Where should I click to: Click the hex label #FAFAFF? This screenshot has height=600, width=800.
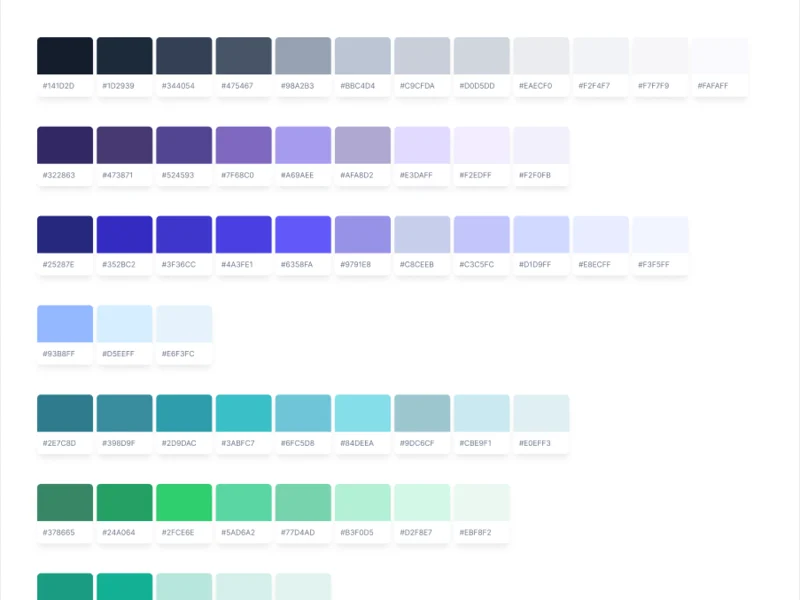pos(713,86)
